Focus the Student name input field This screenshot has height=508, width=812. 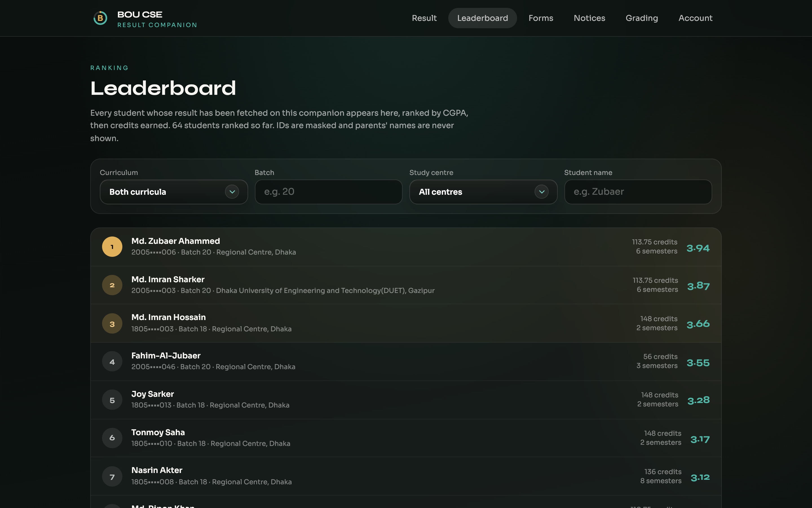point(638,192)
